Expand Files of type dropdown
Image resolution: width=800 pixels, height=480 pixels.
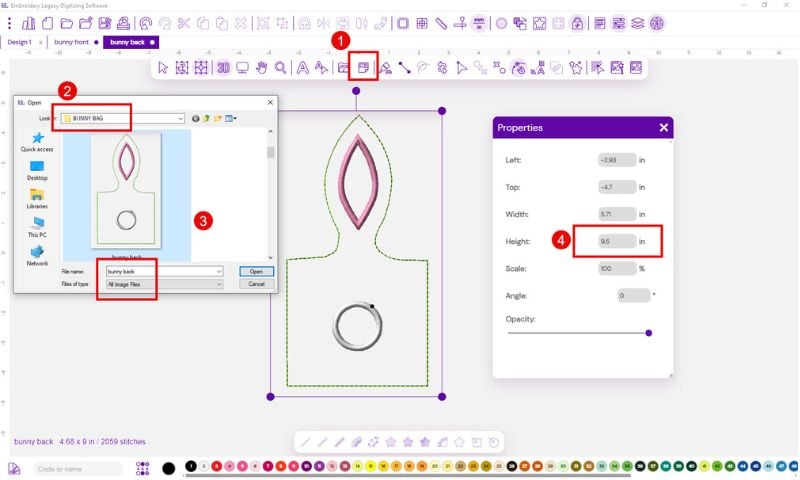click(218, 284)
